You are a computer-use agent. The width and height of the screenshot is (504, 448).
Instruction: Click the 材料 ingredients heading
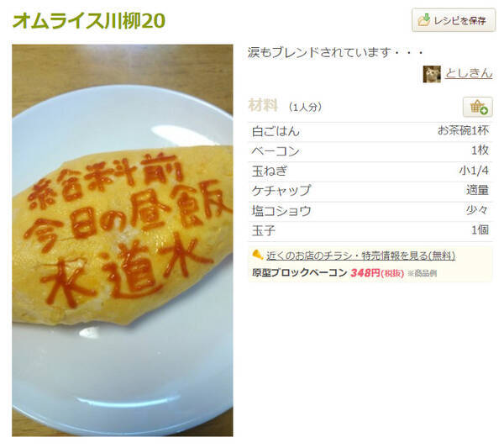(263, 106)
